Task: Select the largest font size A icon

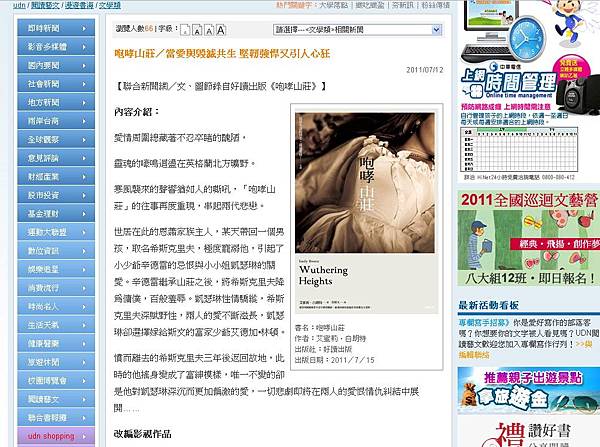Action: click(221, 30)
